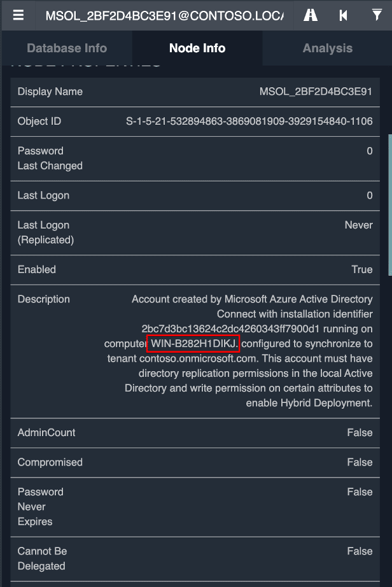The width and height of the screenshot is (392, 587).
Task: Click the Last Logon (Replicated) Never value
Action: [x=358, y=225]
